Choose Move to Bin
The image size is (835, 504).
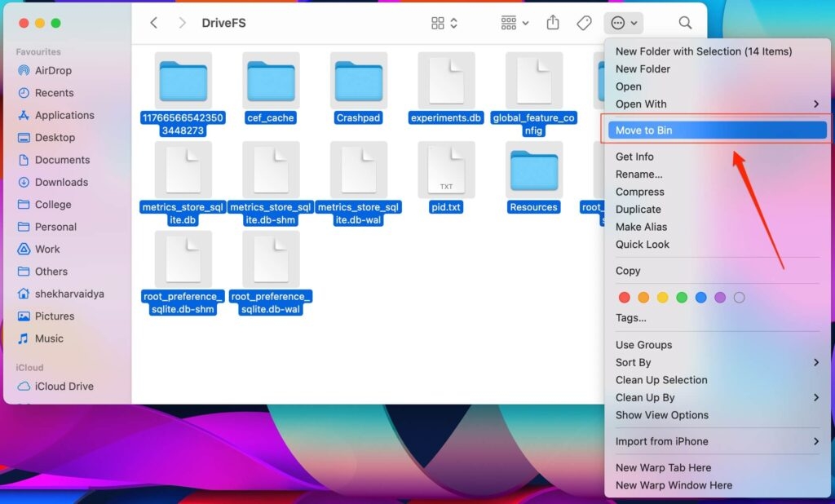tap(718, 130)
